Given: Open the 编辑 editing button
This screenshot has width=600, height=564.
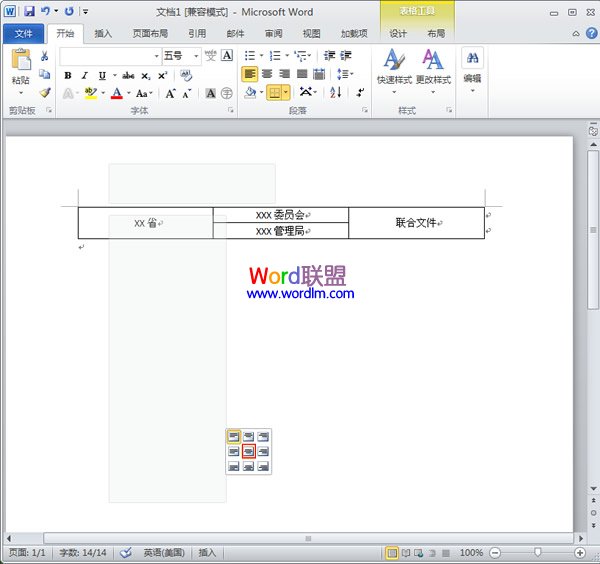Looking at the screenshot, I should coord(472,70).
